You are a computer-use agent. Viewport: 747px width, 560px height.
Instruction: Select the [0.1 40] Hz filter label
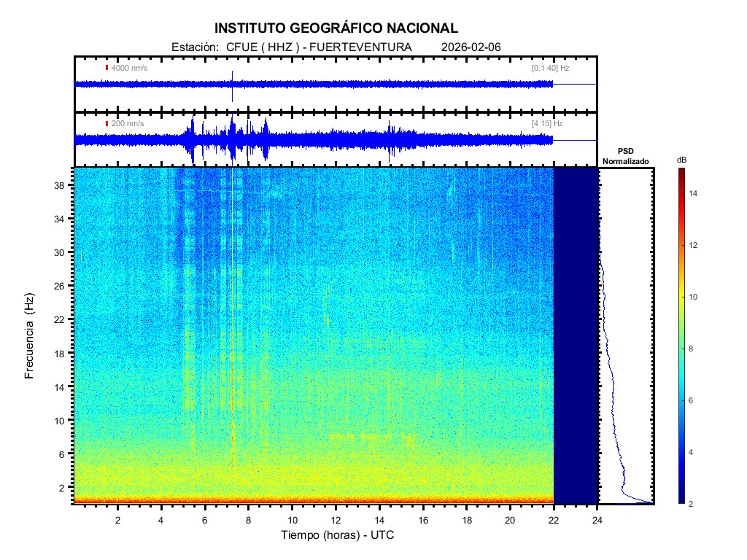click(x=550, y=68)
